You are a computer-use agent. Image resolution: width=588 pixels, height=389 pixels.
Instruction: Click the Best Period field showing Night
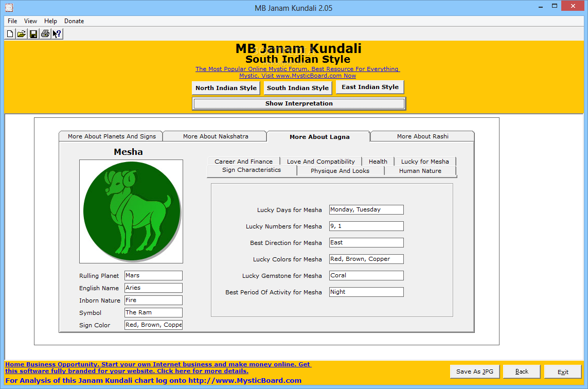tap(366, 292)
